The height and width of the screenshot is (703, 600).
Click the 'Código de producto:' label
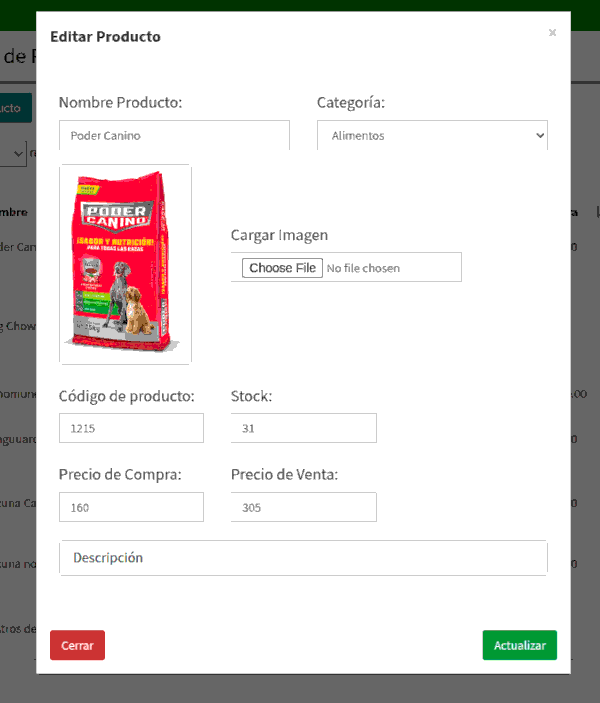coord(126,396)
